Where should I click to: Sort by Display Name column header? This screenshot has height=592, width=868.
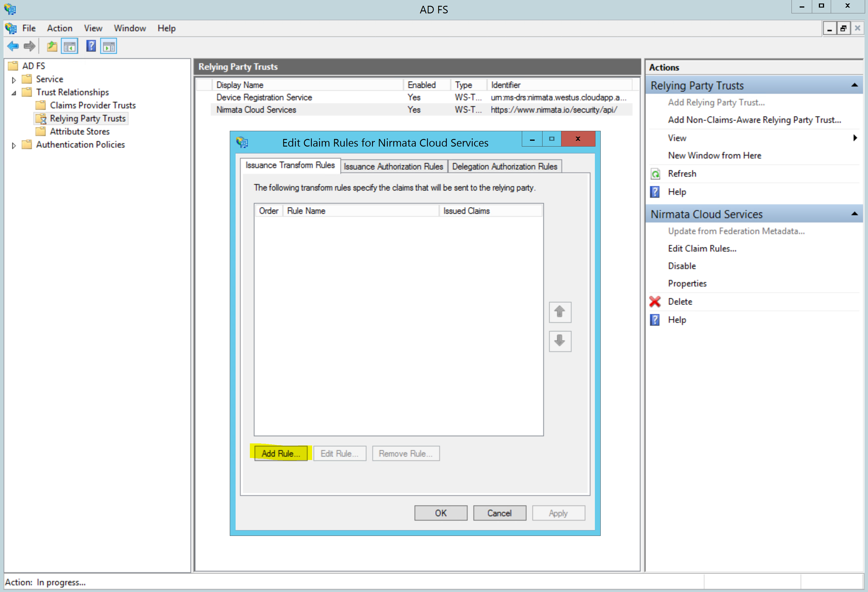click(x=307, y=85)
